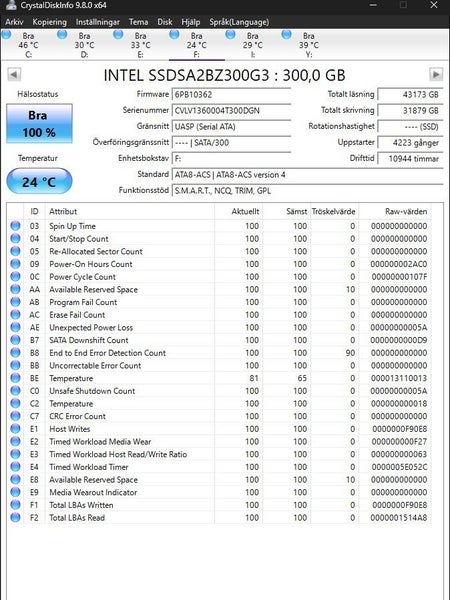Click Totalt skrivning value 31879 GB
The width and height of the screenshot is (450, 600).
[410, 110]
